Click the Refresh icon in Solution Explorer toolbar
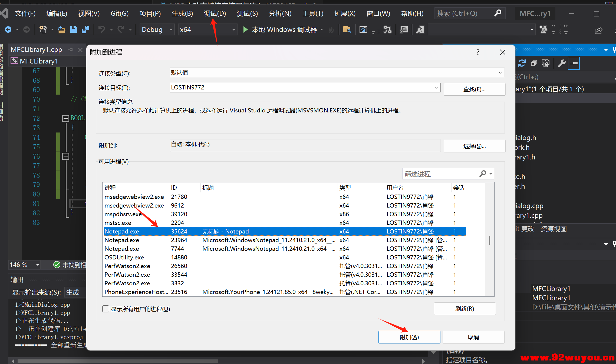This screenshot has width=616, height=364. point(522,63)
